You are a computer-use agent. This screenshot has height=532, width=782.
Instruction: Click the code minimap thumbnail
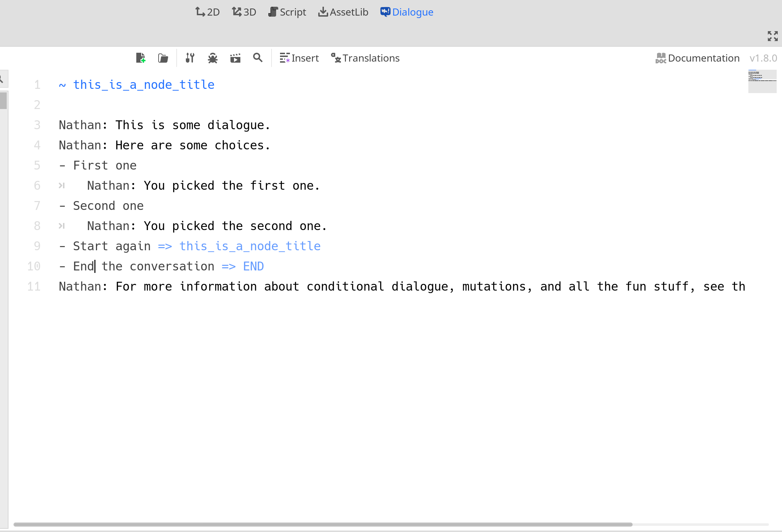click(x=762, y=81)
